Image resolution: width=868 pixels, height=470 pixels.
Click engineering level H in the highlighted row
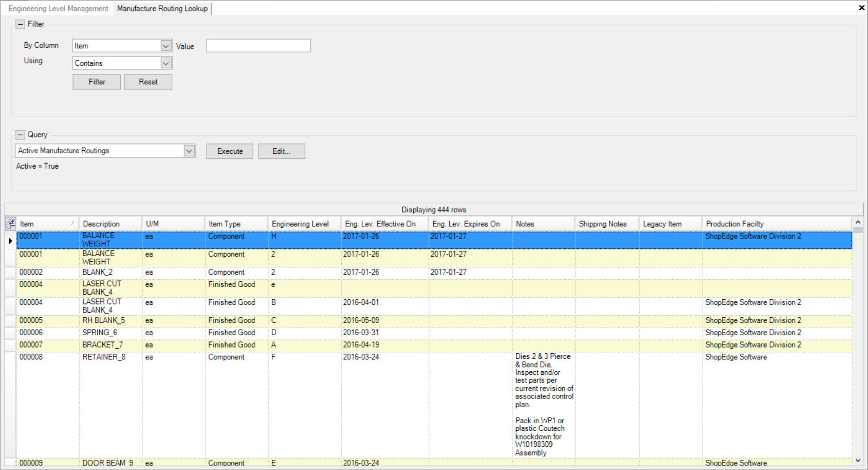305,240
